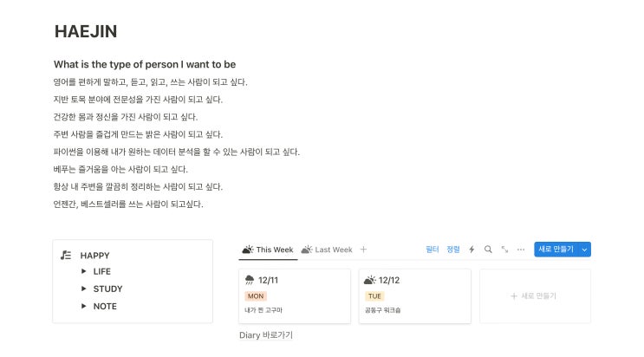Click the sun cloud icon on 12/12 card
The width and height of the screenshot is (644, 357).
click(370, 280)
